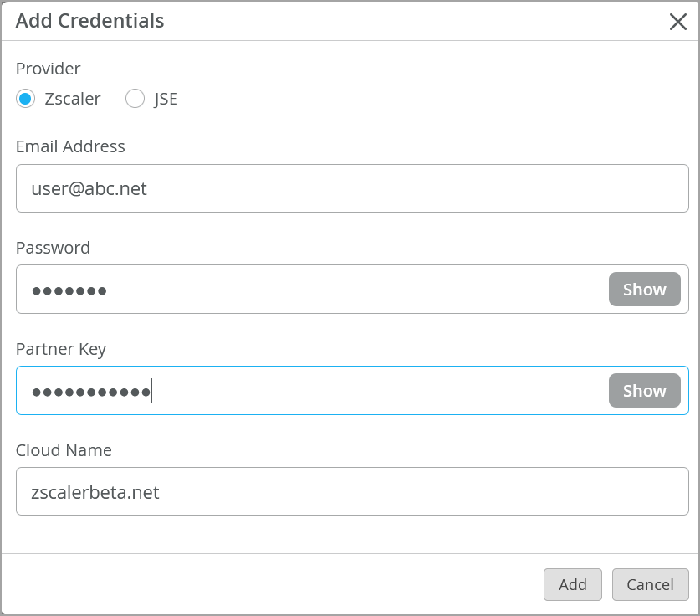The height and width of the screenshot is (616, 700).
Task: Select the JSE radio button circle
Action: click(135, 99)
